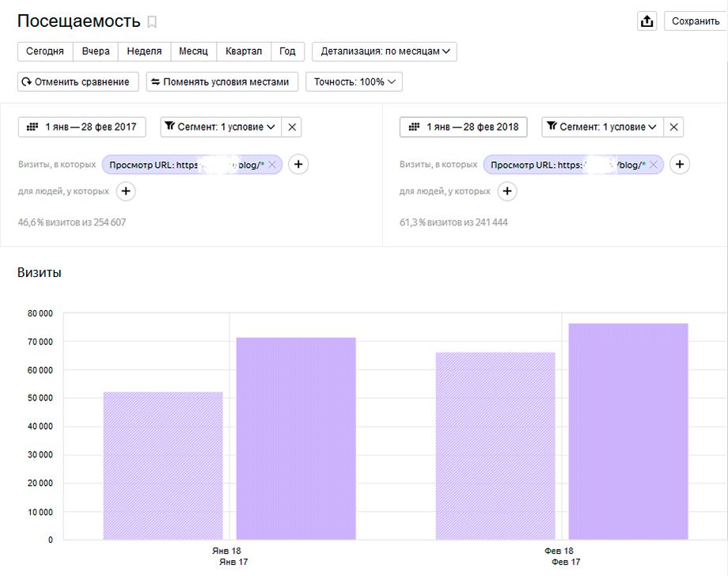Delete the blog URL filter in 2018 segment

coord(653,165)
